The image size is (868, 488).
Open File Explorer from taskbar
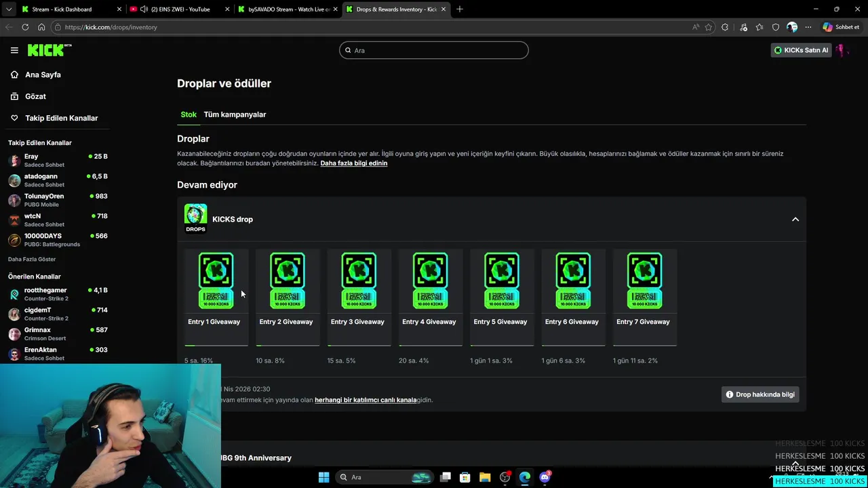(485, 477)
